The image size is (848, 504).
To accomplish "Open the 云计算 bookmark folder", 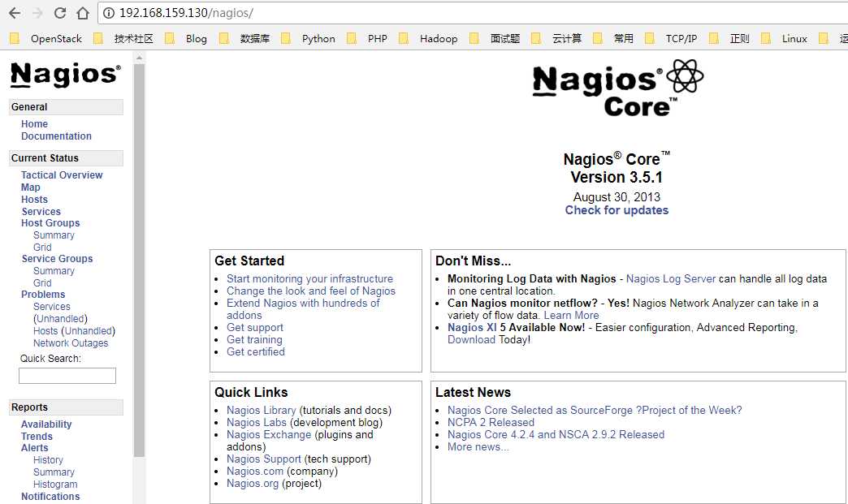I will click(x=556, y=38).
